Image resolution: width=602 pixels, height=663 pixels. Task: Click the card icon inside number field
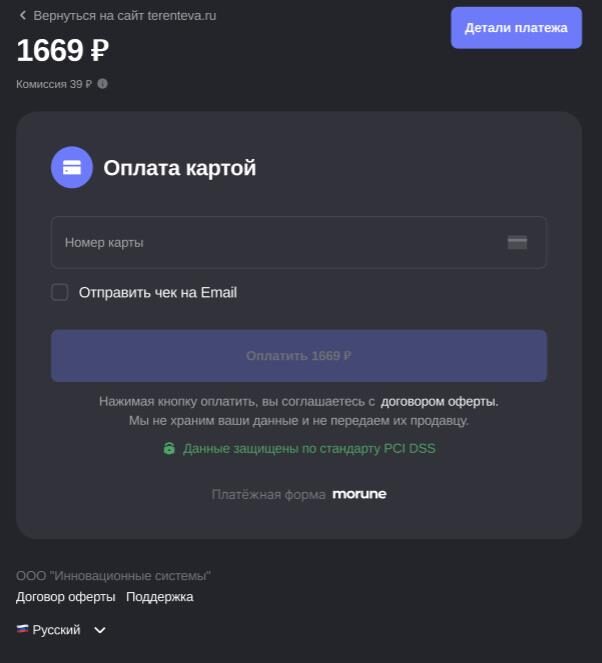click(517, 242)
